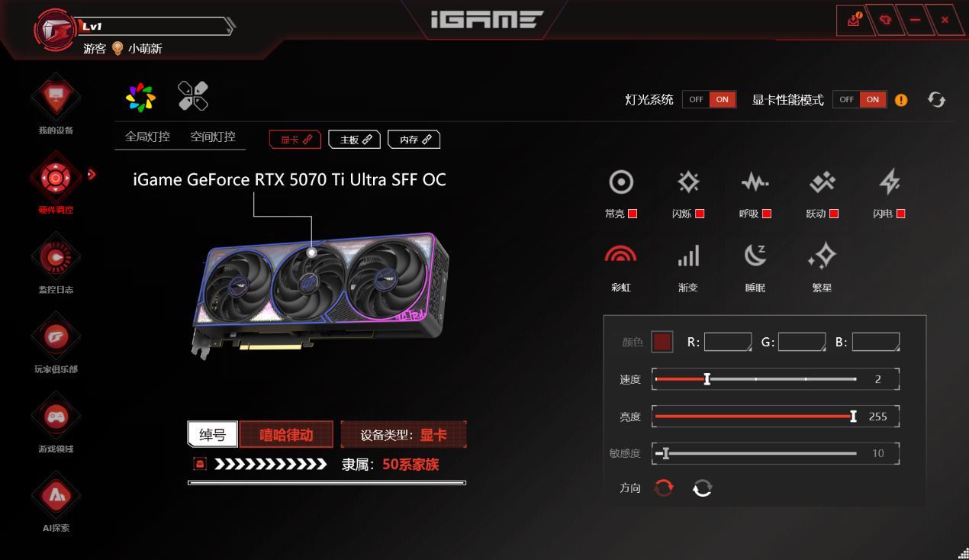Click the 内存 link button
Viewport: 969px width, 560px height.
point(414,140)
